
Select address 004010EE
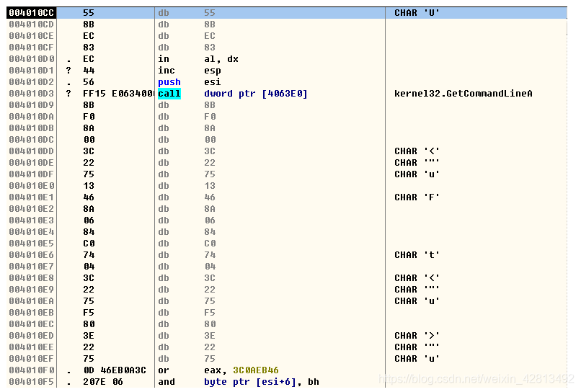pyautogui.click(x=32, y=347)
